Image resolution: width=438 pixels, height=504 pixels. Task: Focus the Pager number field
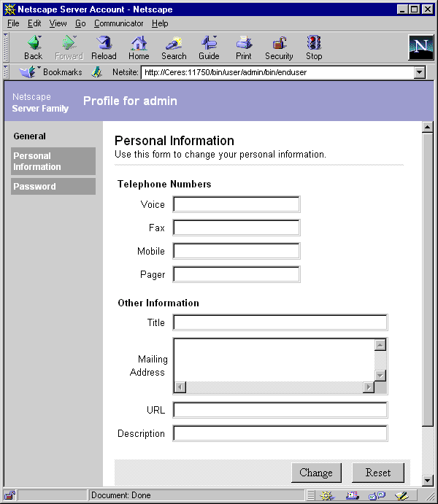click(237, 274)
